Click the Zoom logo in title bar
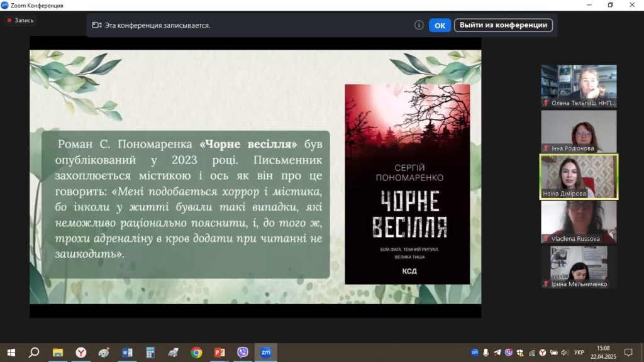The image size is (644, 362). pos(4,5)
